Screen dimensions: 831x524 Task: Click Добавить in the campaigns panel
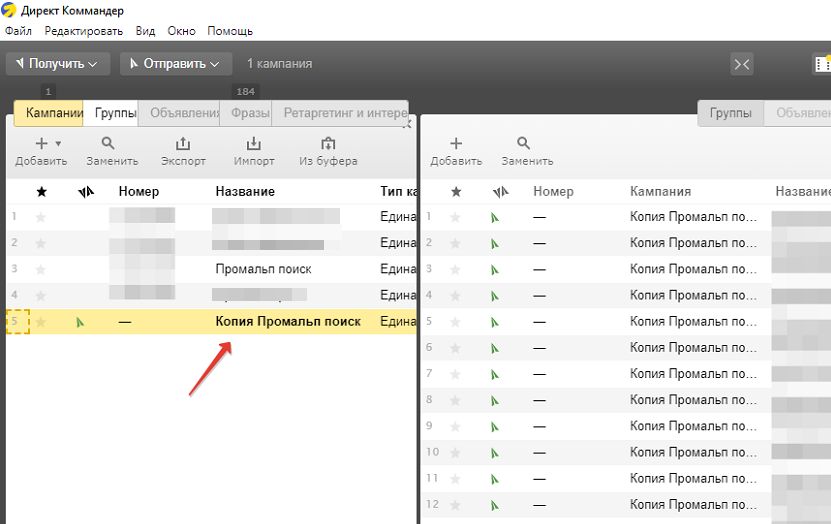[x=41, y=152]
